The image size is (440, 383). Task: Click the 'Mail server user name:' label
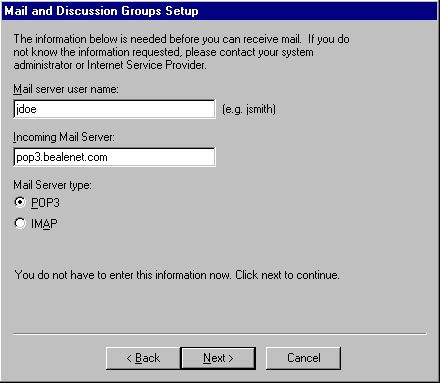[66, 89]
